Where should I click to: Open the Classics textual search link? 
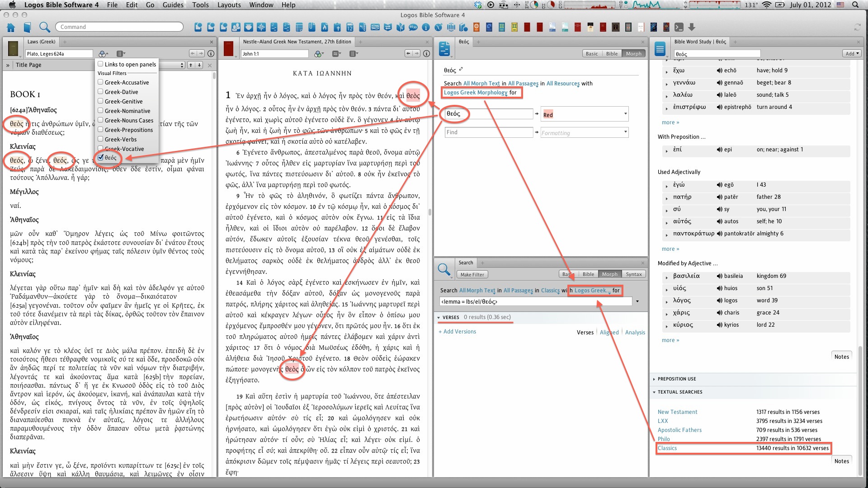(x=667, y=448)
